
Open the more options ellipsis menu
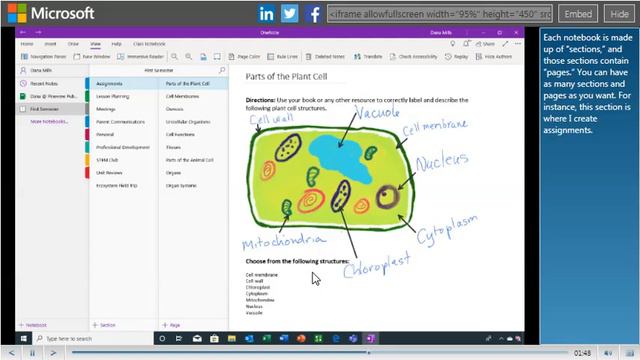click(x=518, y=44)
